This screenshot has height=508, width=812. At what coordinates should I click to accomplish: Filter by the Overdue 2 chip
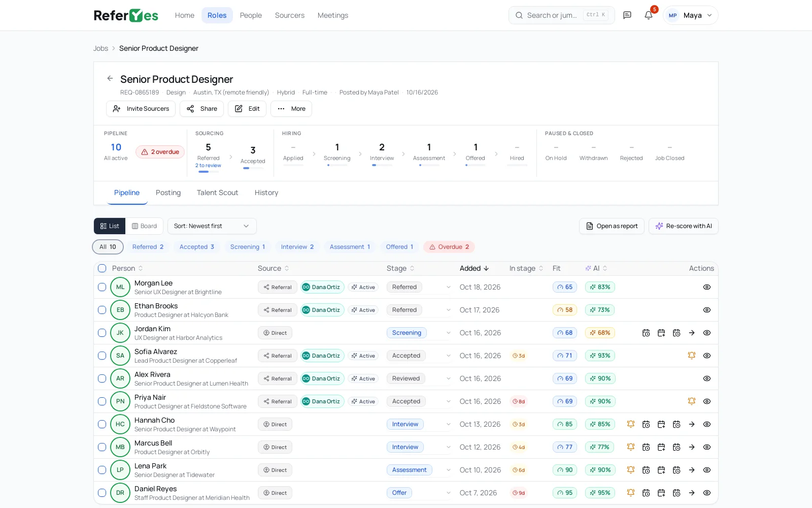pyautogui.click(x=449, y=247)
